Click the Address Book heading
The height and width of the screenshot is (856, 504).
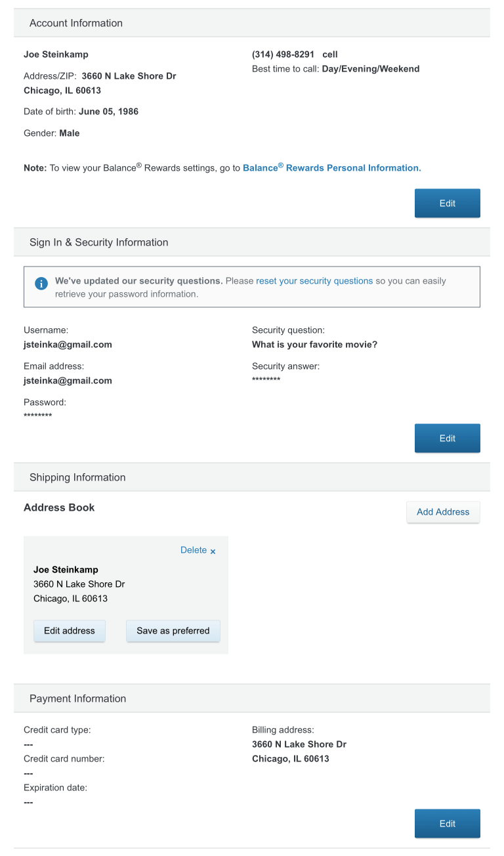point(59,507)
